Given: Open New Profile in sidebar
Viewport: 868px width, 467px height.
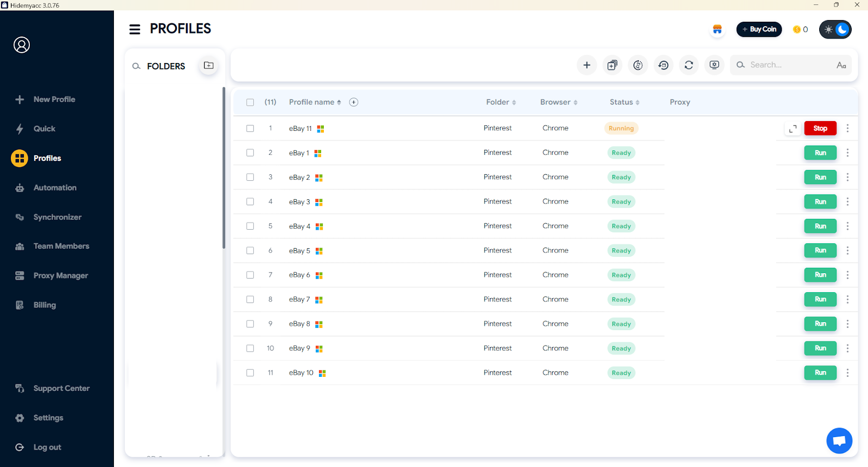Looking at the screenshot, I should tap(46, 99).
